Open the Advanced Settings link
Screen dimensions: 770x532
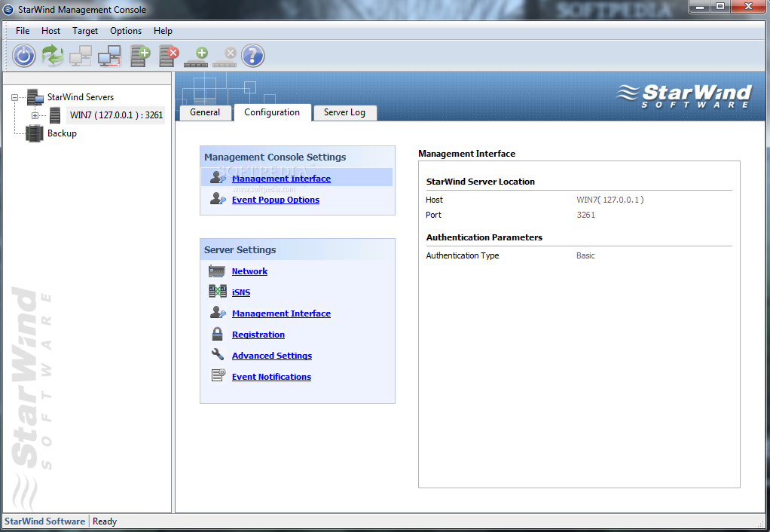point(272,356)
